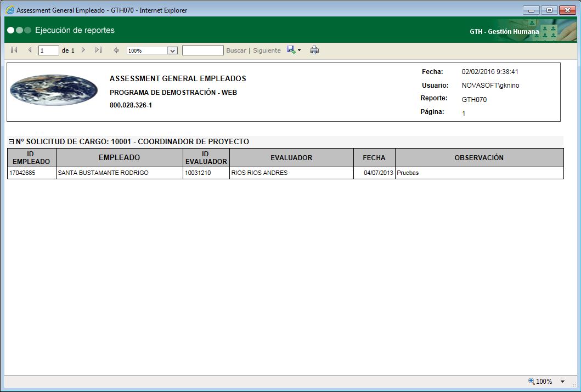This screenshot has height=392, width=581.
Task: Maximize the Internet Explorer window
Action: point(549,10)
